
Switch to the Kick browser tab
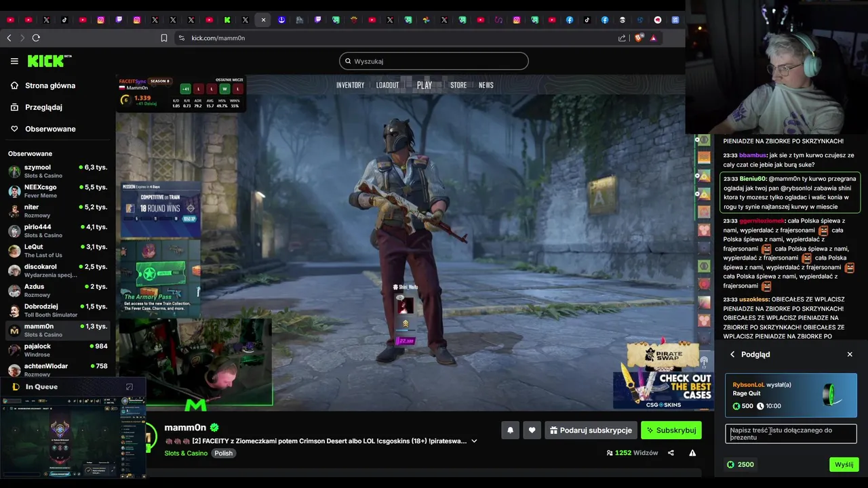click(227, 20)
